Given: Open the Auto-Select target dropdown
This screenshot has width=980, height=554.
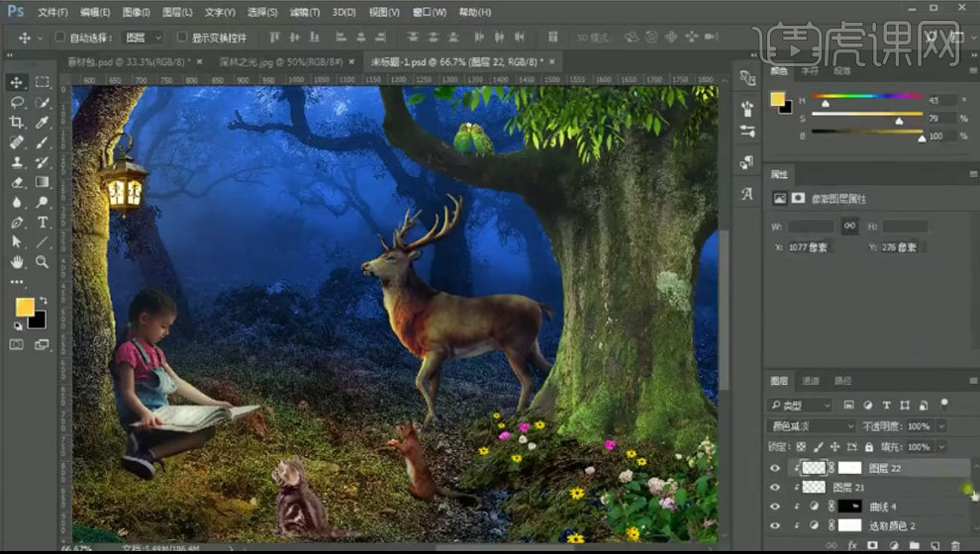Looking at the screenshot, I should tap(144, 38).
